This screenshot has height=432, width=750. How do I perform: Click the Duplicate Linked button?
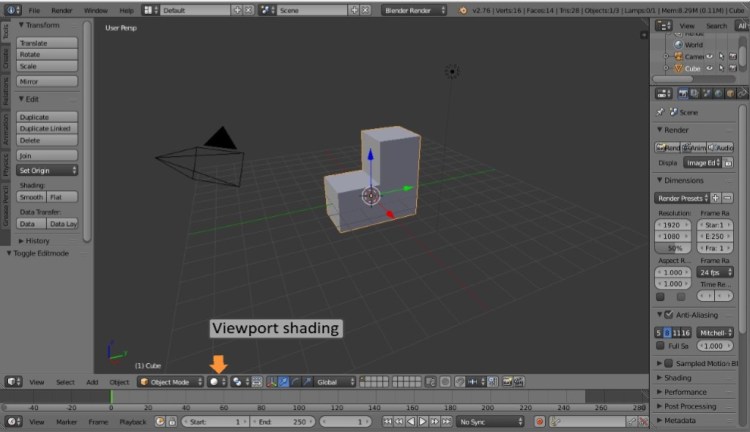point(47,129)
